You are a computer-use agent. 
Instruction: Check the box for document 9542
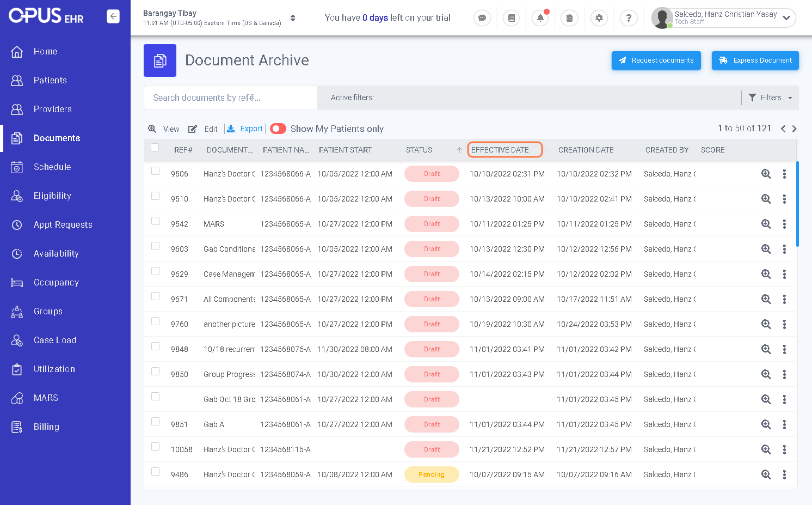pos(156,221)
